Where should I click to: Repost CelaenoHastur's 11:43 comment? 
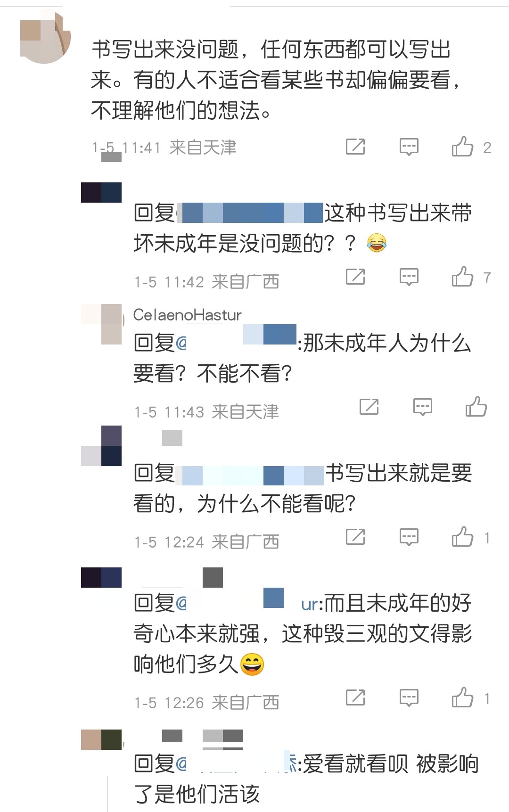pos(369,407)
